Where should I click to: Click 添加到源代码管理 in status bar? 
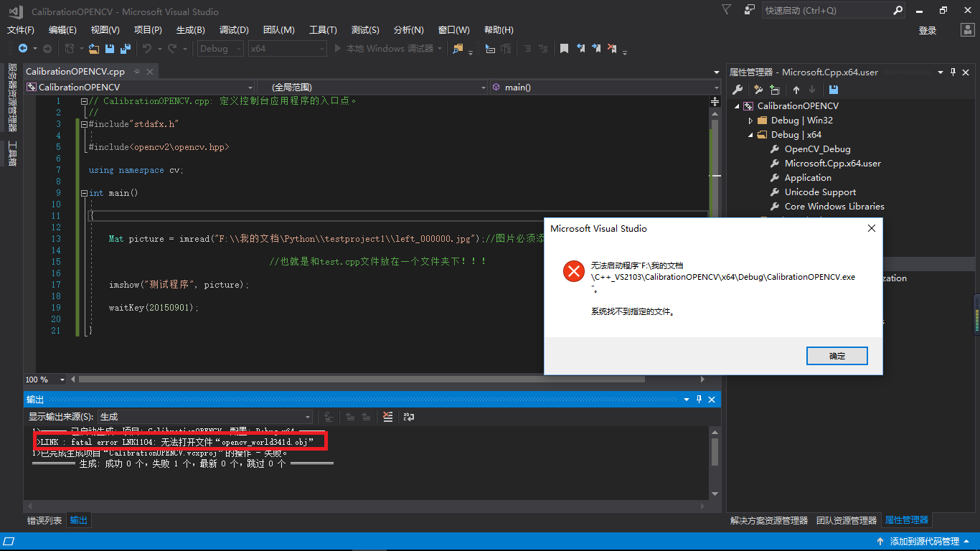tap(924, 542)
